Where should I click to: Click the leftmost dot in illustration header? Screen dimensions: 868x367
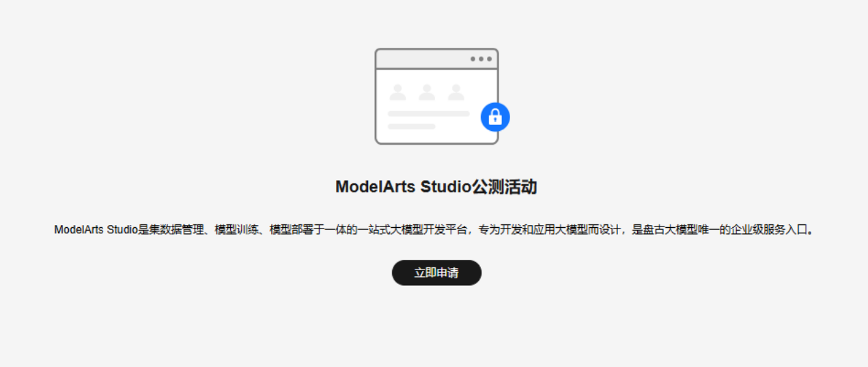[x=473, y=59]
